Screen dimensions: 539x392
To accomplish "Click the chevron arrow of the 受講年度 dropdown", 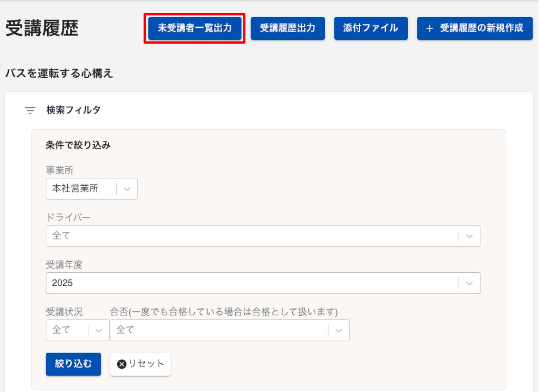I will (x=470, y=283).
